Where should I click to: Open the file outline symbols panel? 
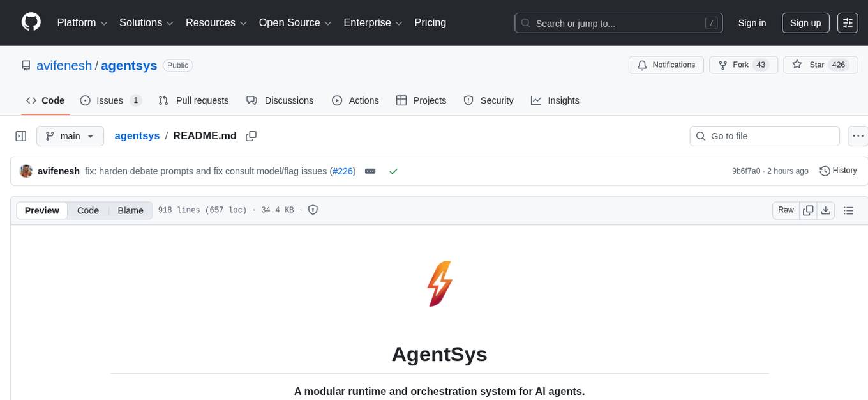pos(849,210)
